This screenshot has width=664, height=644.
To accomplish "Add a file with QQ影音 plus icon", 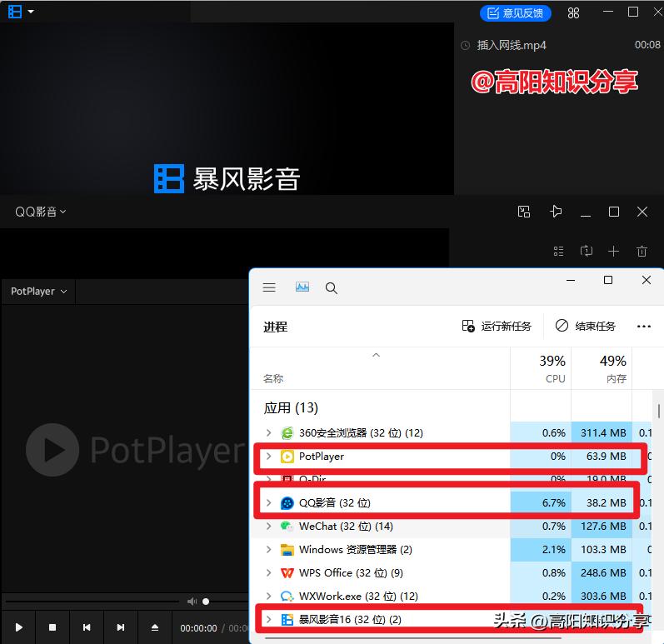I will pos(613,251).
